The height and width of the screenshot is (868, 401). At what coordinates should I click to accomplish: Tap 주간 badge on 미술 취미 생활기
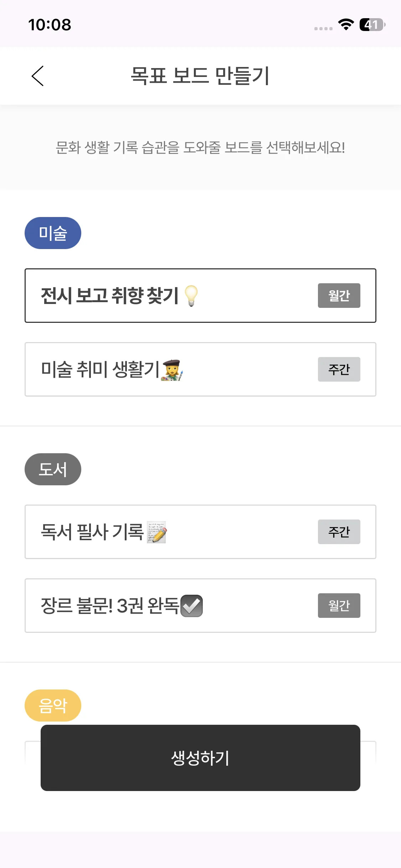pyautogui.click(x=339, y=370)
